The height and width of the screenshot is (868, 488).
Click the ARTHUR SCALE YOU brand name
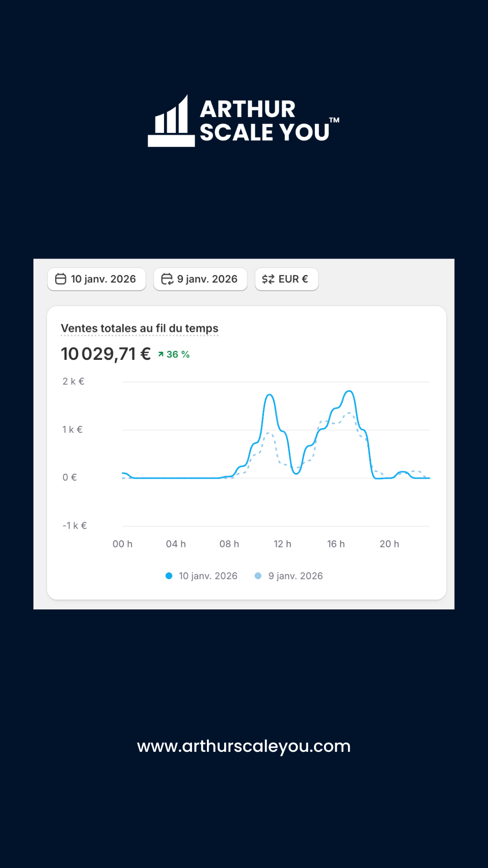click(x=270, y=121)
